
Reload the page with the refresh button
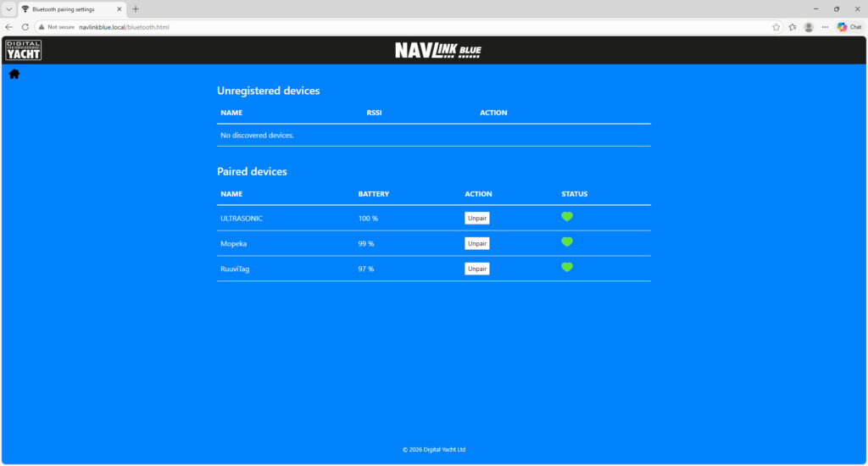tap(25, 27)
